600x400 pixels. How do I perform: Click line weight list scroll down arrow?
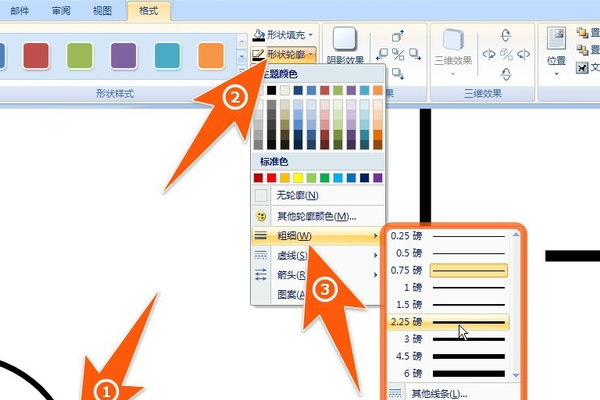[x=515, y=376]
